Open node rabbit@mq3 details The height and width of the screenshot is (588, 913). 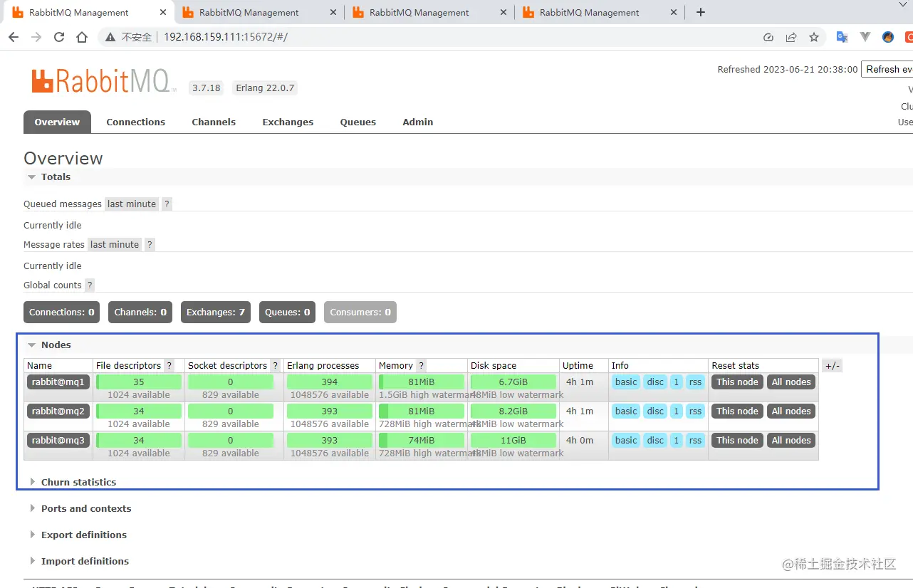[58, 441]
